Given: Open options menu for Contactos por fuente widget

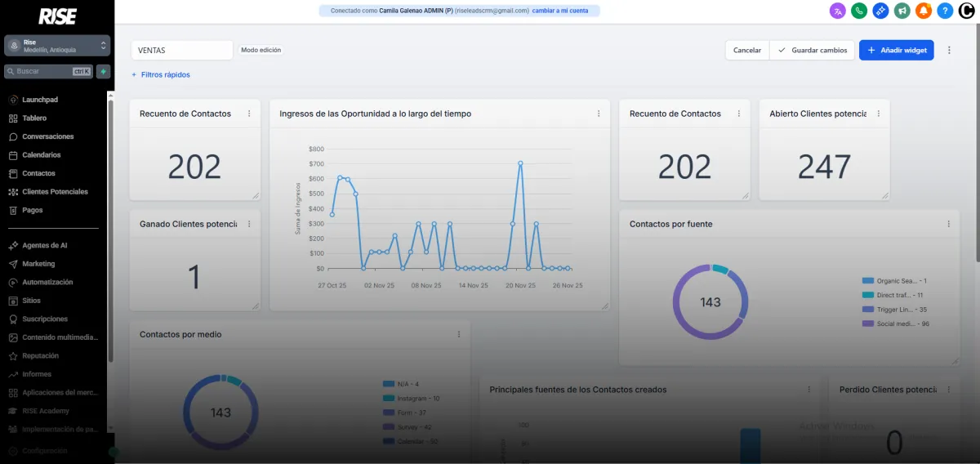Looking at the screenshot, I should coord(948,224).
